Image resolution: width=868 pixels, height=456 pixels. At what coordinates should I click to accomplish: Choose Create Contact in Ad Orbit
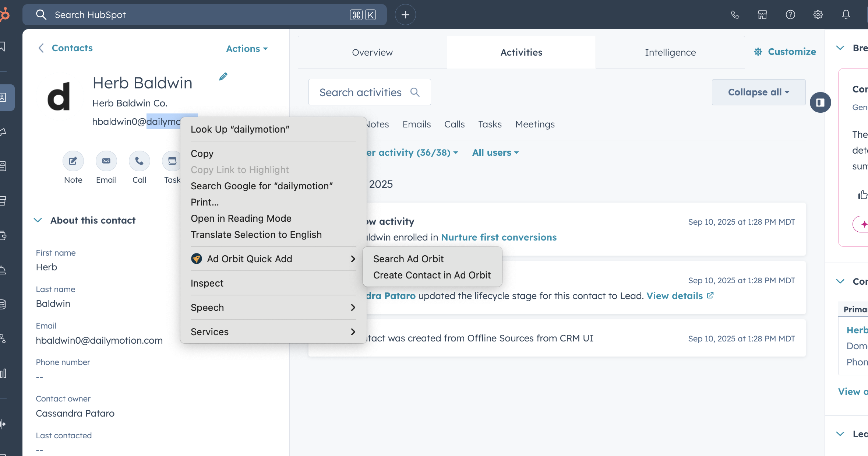click(432, 275)
